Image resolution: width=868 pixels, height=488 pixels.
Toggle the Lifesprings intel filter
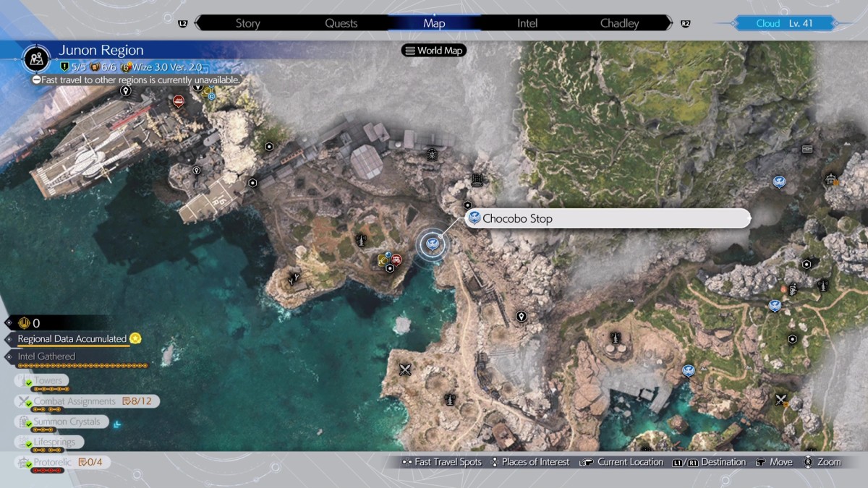[x=48, y=442]
